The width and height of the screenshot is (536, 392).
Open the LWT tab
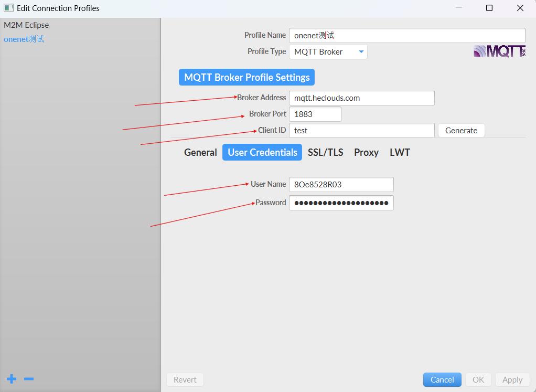coord(400,152)
